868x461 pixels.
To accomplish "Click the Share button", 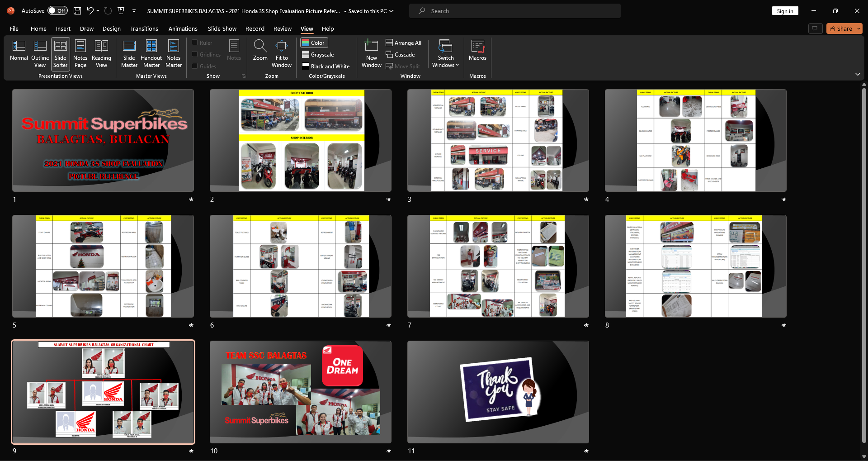I will (x=841, y=29).
